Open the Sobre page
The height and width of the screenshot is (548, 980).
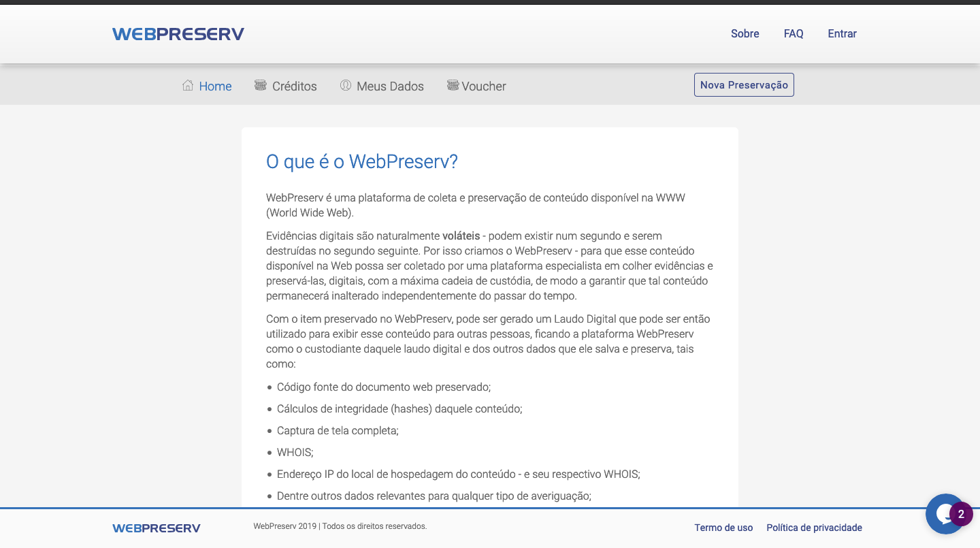click(x=745, y=33)
